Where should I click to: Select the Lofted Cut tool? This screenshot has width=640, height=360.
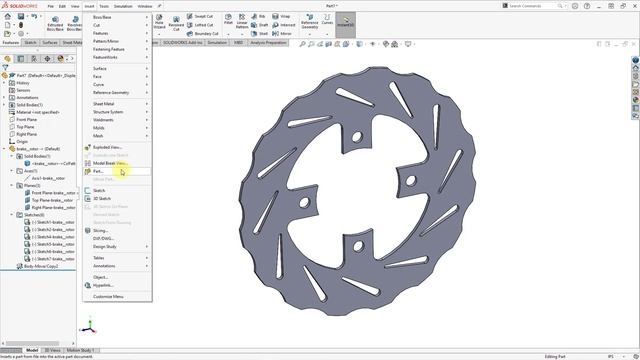pos(200,25)
